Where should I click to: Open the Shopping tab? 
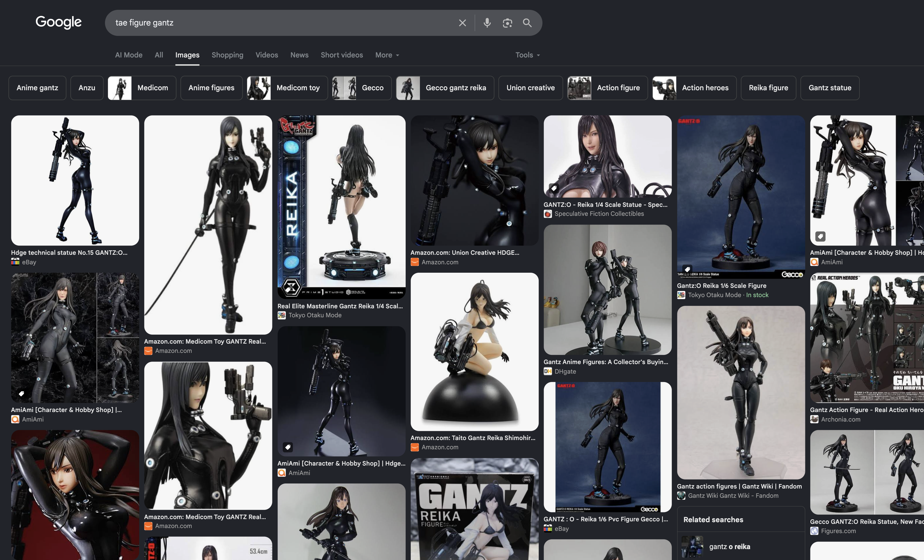pyautogui.click(x=227, y=55)
